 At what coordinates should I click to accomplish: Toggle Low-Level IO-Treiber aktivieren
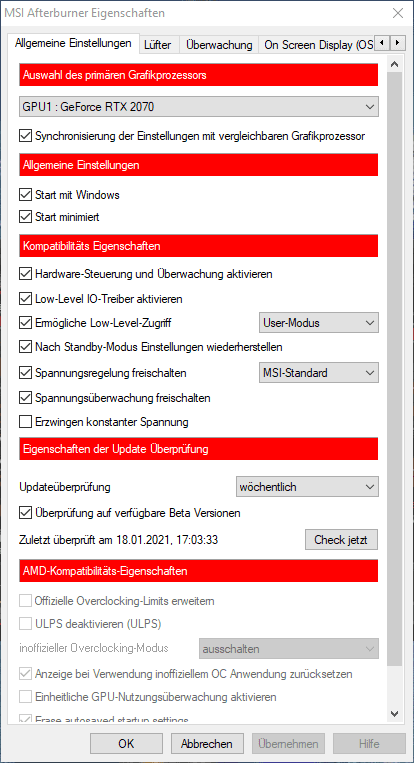[25, 298]
